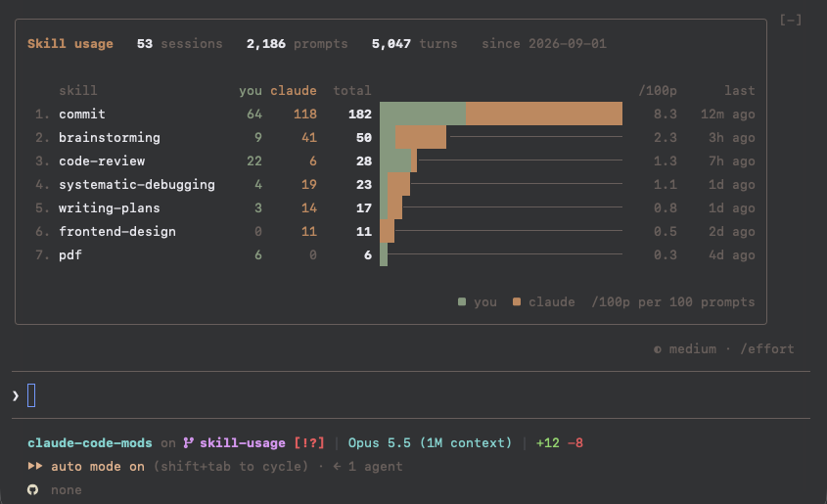This screenshot has height=504, width=827.
Task: Collapse the panel with the [-] control
Action: tap(791, 20)
